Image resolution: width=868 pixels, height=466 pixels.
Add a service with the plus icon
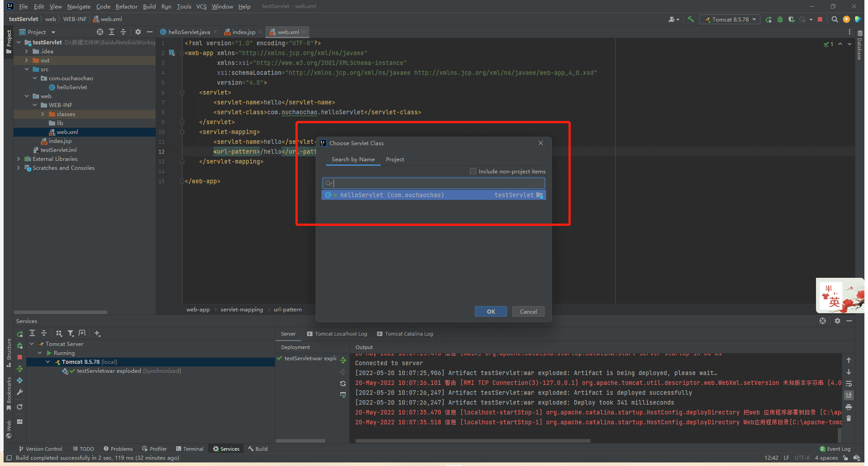(x=97, y=333)
